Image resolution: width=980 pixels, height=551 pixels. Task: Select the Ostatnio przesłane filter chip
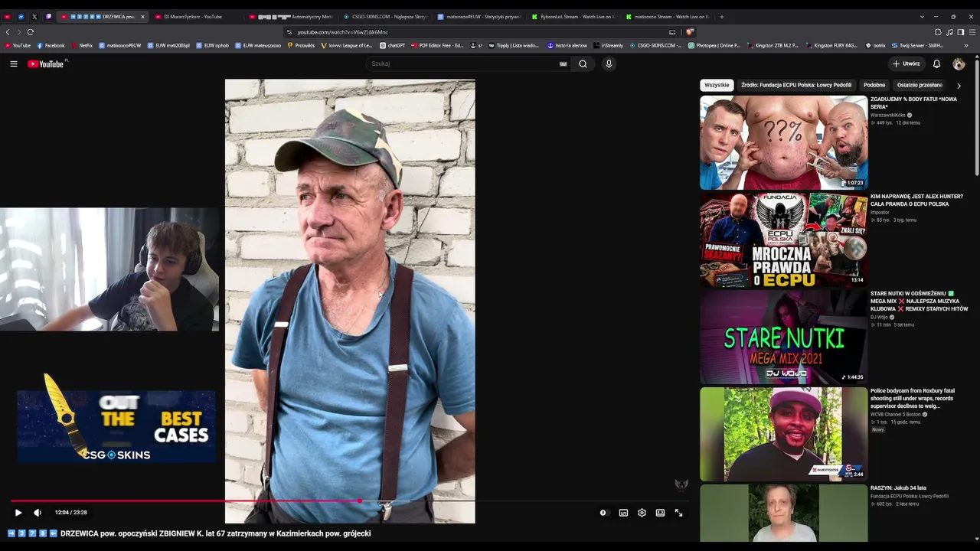(x=920, y=85)
